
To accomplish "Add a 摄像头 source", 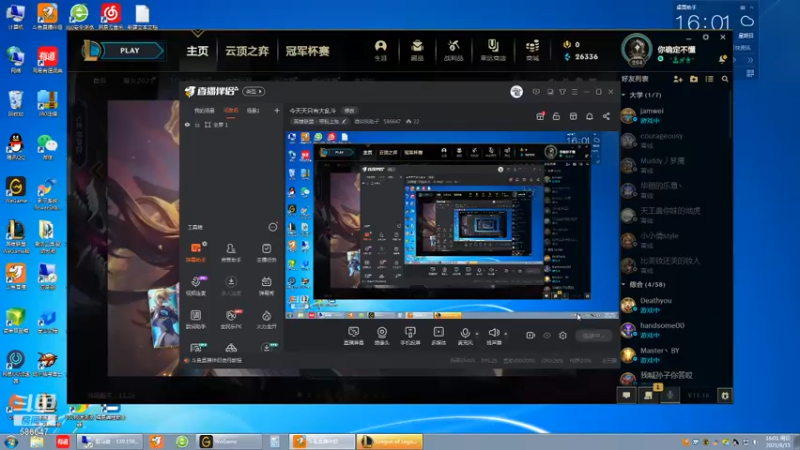I will pyautogui.click(x=382, y=336).
